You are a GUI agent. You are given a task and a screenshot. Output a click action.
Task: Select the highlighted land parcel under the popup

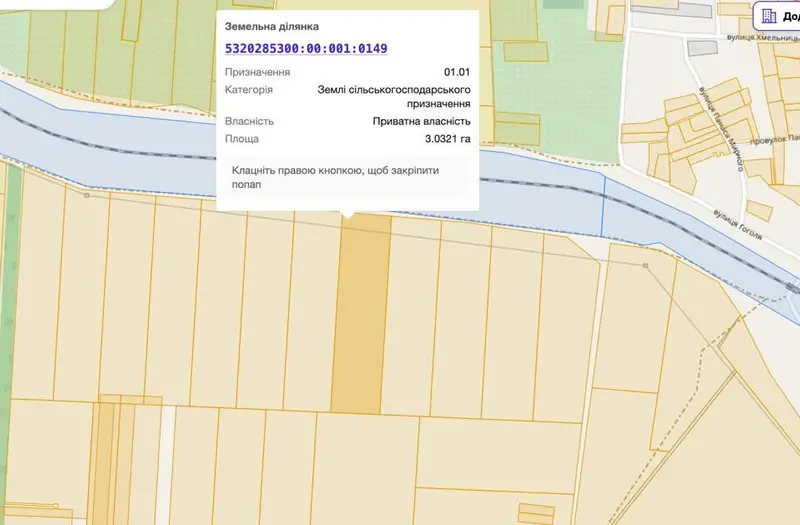click(x=361, y=314)
